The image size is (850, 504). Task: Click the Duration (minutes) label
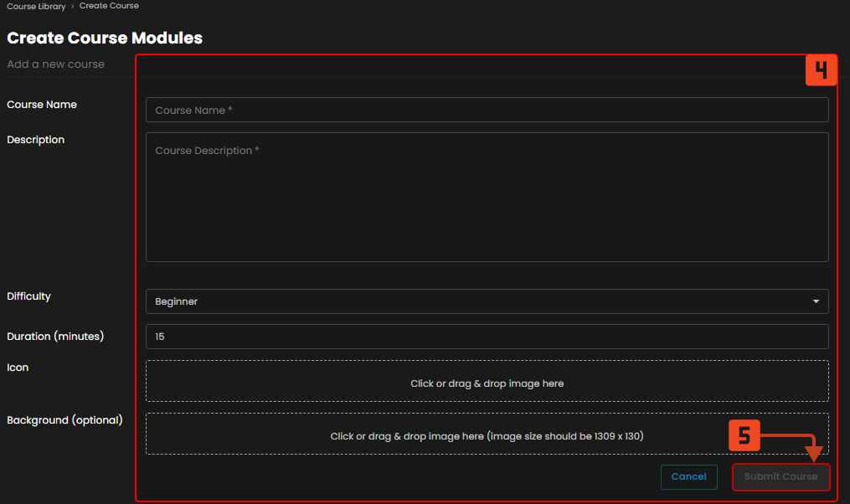[55, 337]
